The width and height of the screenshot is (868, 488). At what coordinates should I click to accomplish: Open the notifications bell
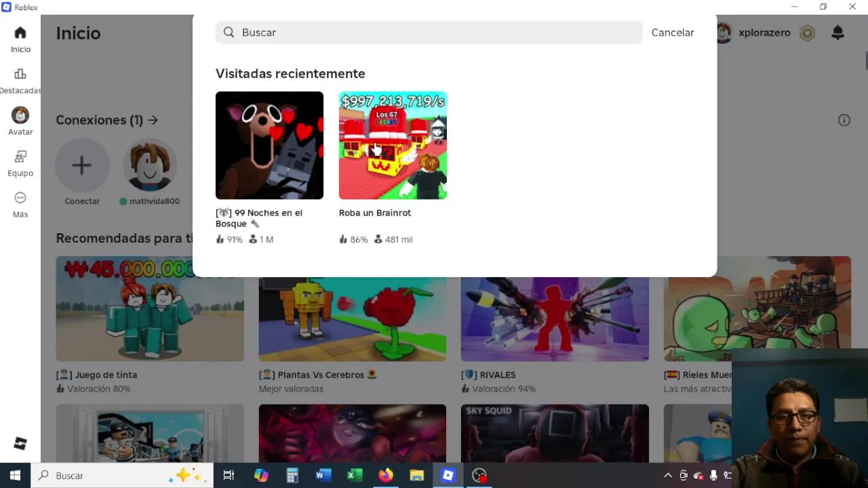pos(838,33)
